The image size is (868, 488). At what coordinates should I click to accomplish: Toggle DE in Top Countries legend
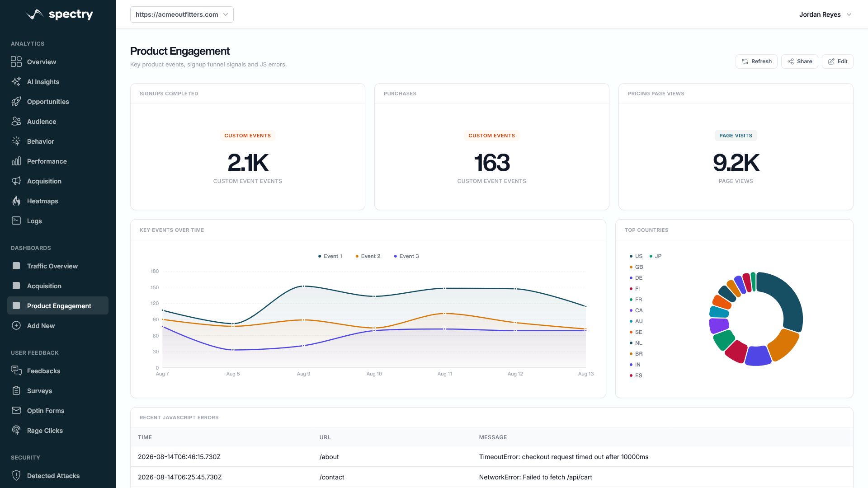tap(636, 278)
